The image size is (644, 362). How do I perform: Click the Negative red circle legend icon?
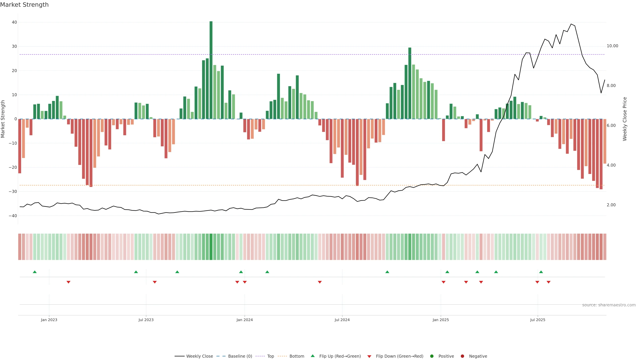tap(462, 356)
